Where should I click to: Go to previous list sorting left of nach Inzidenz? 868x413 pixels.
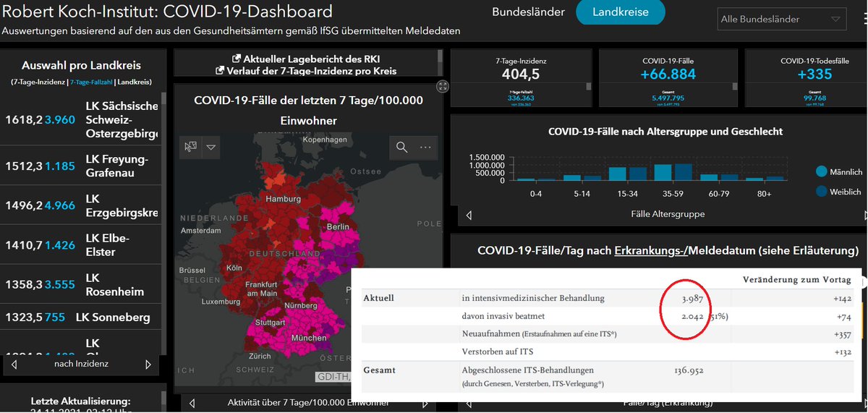(x=14, y=365)
